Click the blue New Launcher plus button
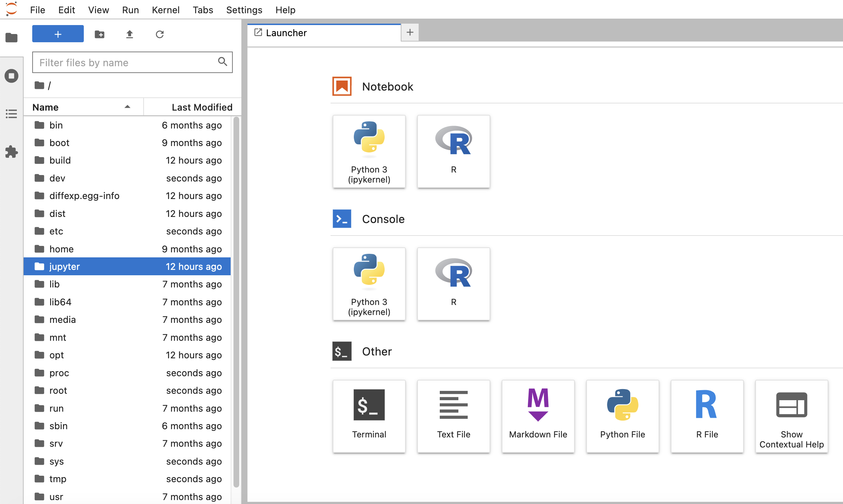The height and width of the screenshot is (504, 843). point(58,34)
